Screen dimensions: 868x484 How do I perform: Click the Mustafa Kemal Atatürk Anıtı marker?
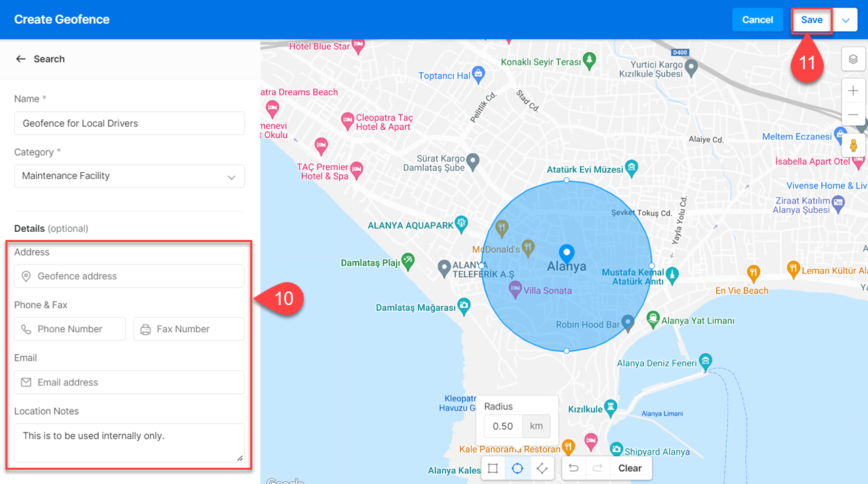[x=672, y=275]
